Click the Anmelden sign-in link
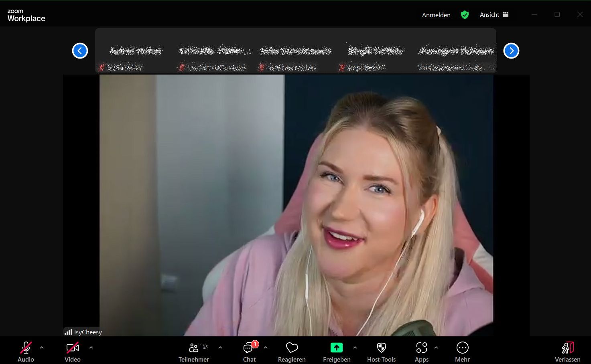591x364 pixels. tap(436, 15)
